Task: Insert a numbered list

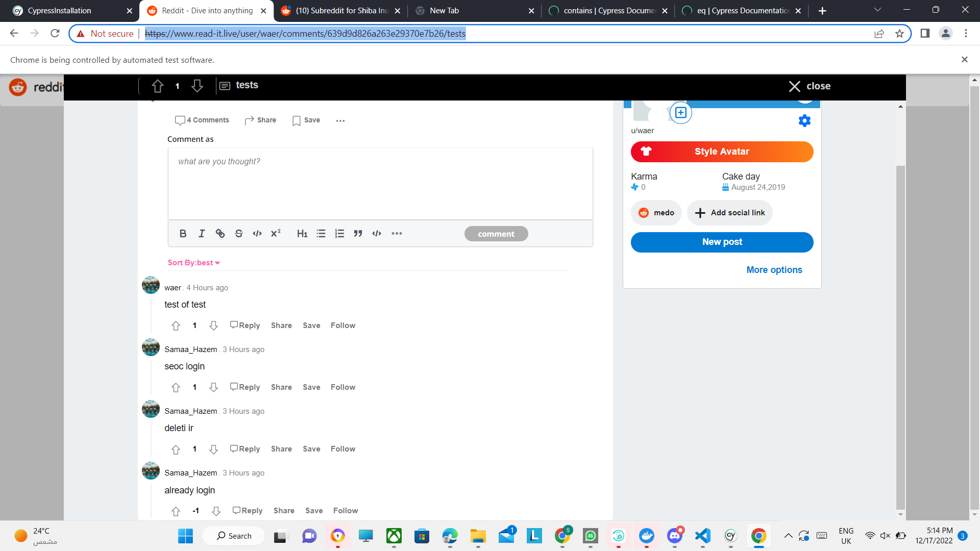Action: 339,234
